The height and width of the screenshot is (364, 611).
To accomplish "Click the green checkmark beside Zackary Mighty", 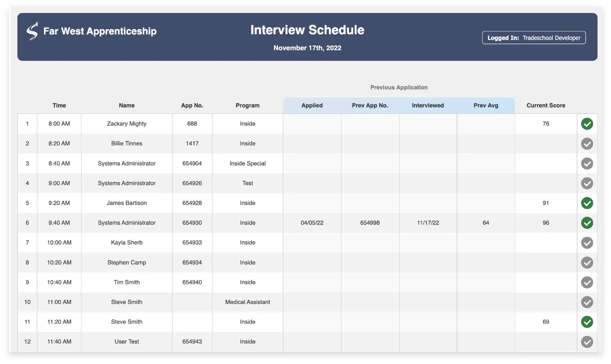I will 587,123.
